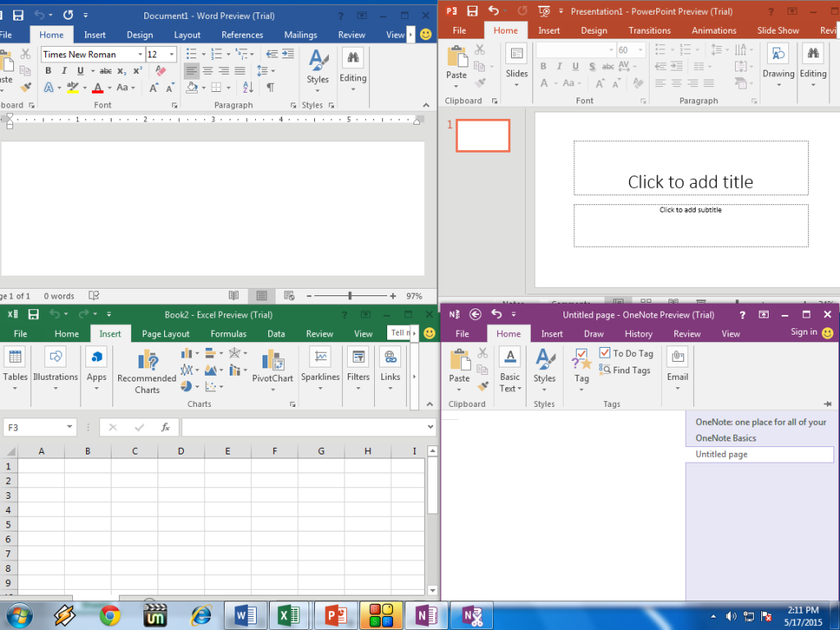
Task: Click the Bold button in Word ribbon
Action: (x=48, y=71)
